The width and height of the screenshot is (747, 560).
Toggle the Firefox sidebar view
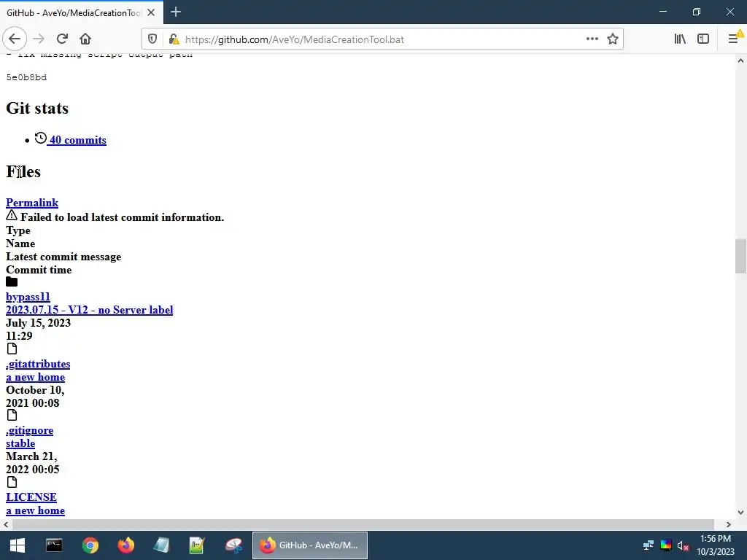point(703,39)
